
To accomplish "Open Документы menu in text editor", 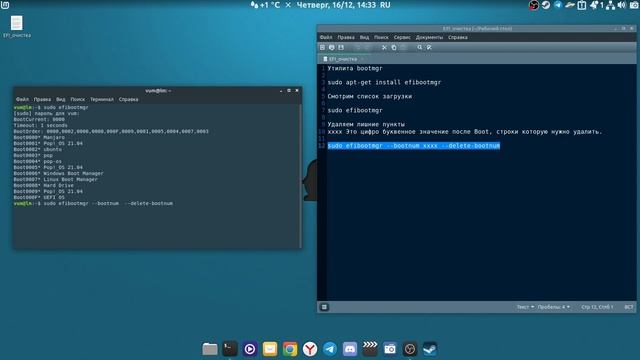I will tap(429, 37).
